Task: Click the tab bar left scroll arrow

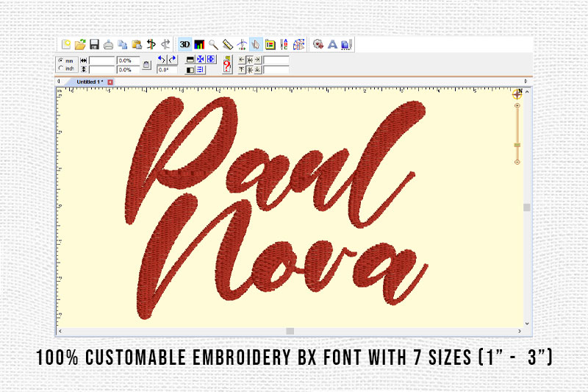Action: click(59, 82)
